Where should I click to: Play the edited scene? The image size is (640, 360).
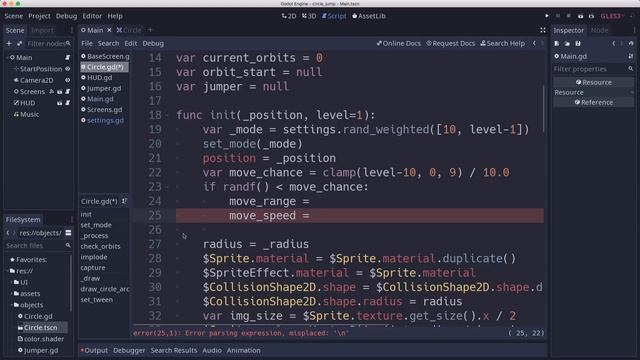580,16
